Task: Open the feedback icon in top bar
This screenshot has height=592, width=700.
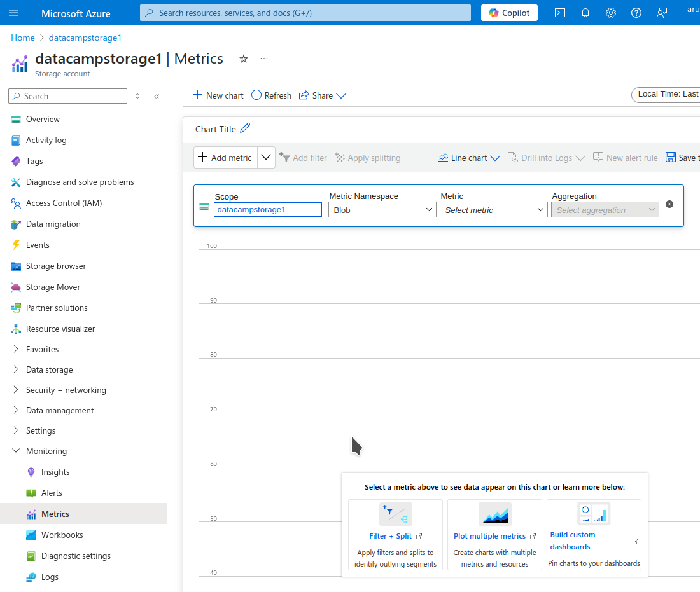Action: tap(662, 13)
